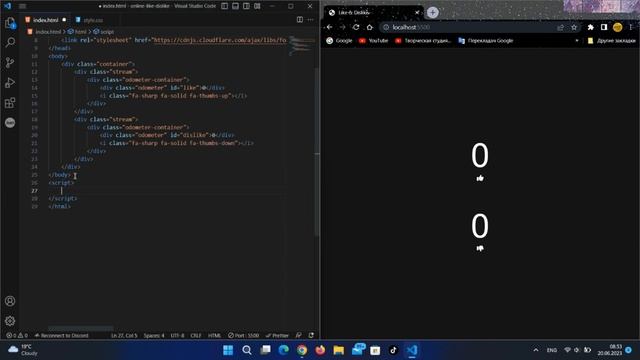
Task: Follow the cdnjs.cloudflare.com stylesheet link
Action: tap(220, 40)
